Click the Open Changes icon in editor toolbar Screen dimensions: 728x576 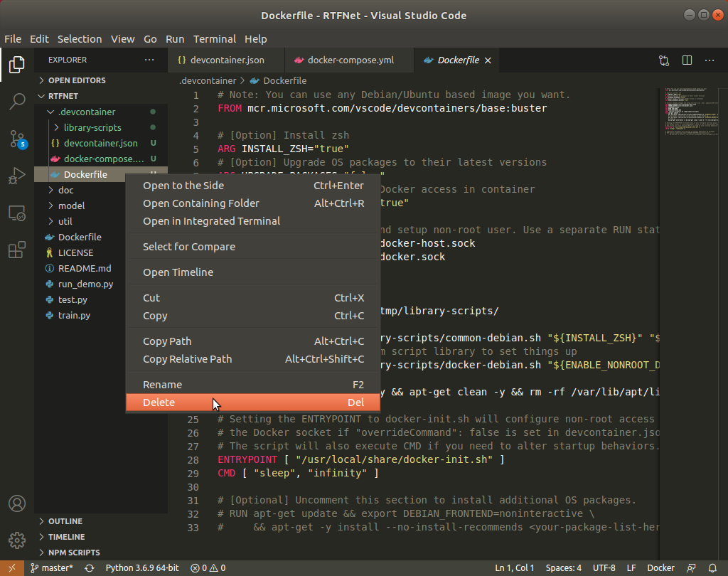click(x=664, y=60)
